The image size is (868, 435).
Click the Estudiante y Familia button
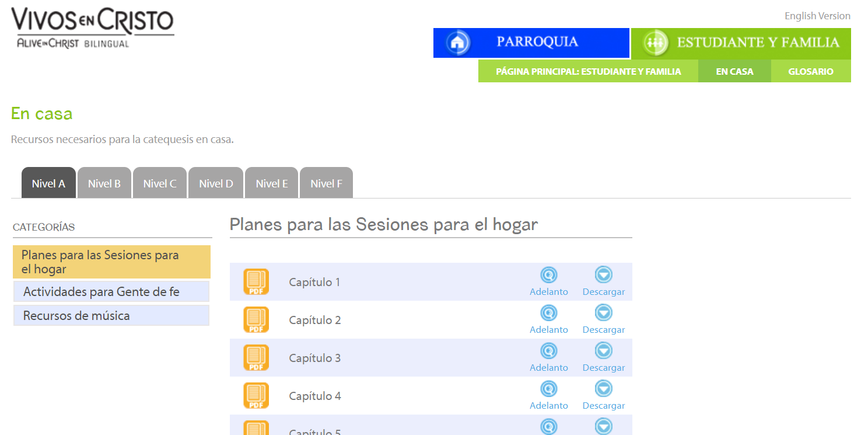[x=741, y=43]
